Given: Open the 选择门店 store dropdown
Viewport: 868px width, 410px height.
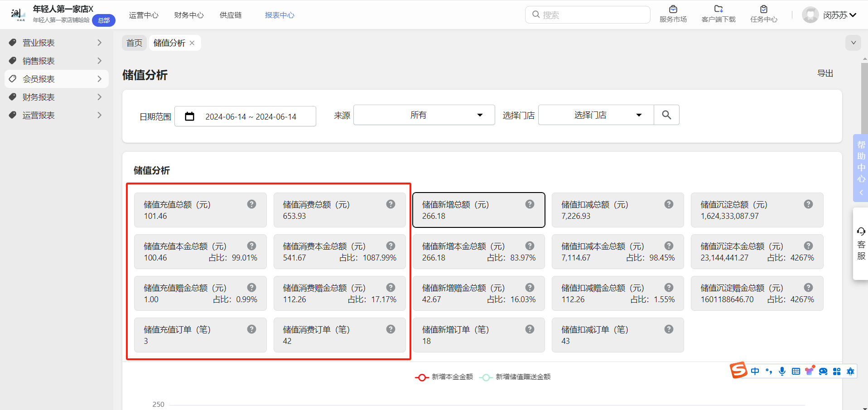Looking at the screenshot, I should point(596,115).
